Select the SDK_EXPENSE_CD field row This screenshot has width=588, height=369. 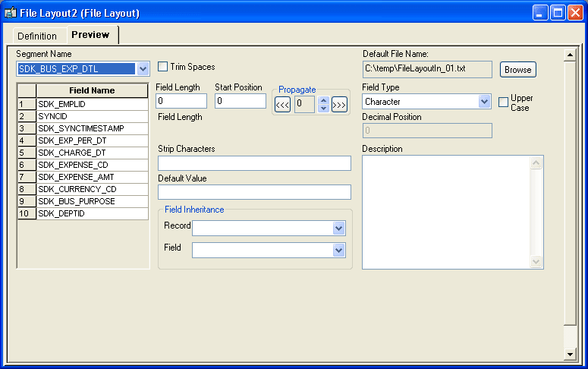[93, 165]
